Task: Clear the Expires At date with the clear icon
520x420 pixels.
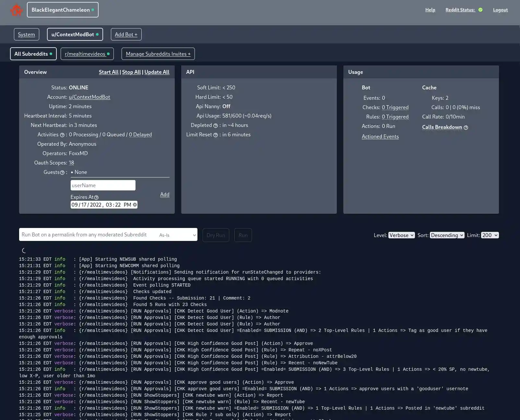Action: (x=134, y=205)
